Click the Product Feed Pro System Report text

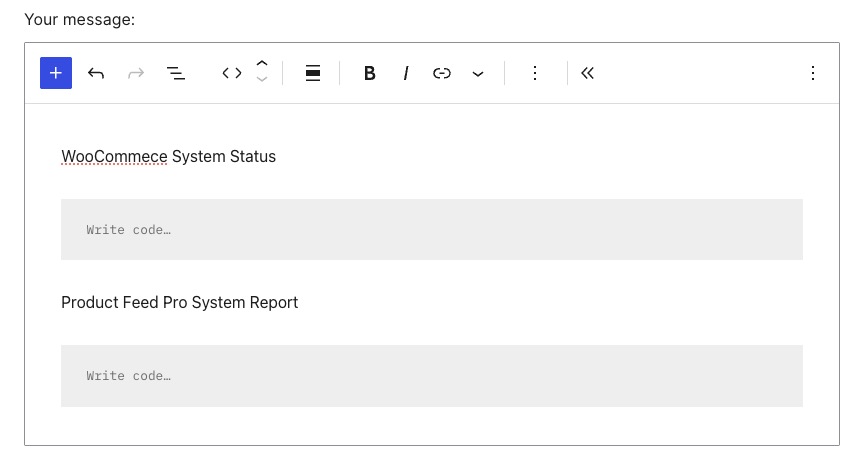coord(179,303)
